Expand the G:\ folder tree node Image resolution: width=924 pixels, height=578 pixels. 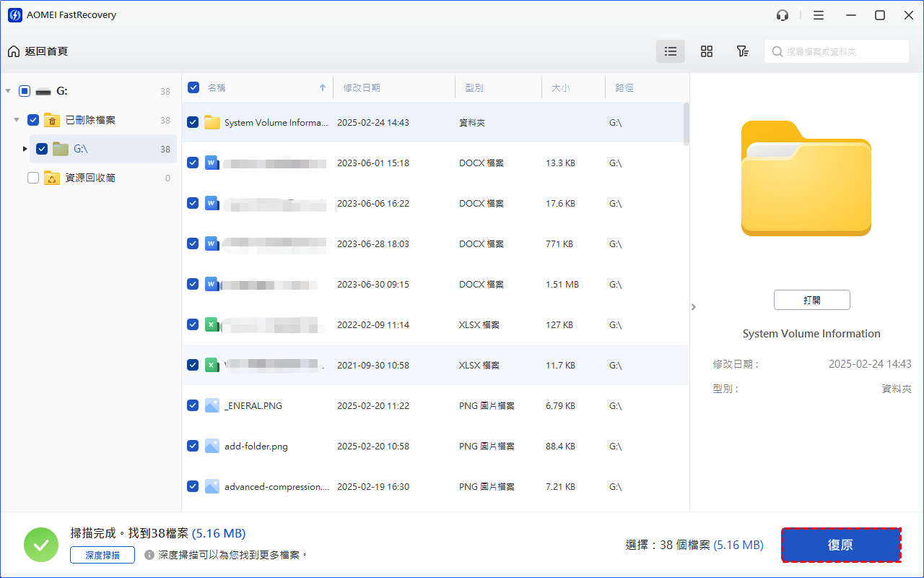(x=25, y=149)
